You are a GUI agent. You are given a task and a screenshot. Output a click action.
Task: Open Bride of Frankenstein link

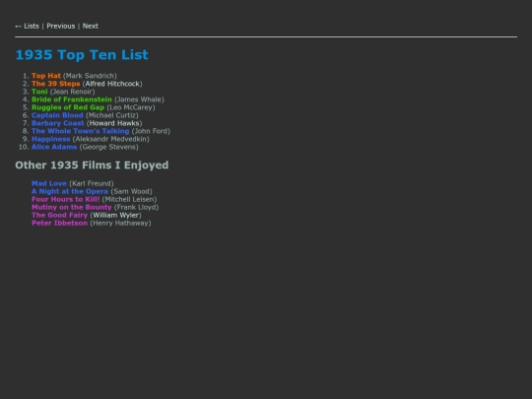(72, 100)
